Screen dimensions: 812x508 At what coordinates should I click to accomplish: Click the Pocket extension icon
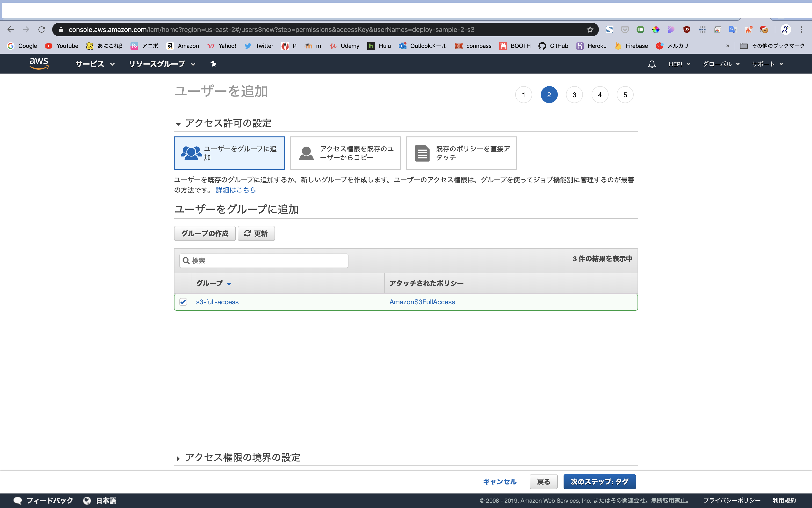(625, 30)
